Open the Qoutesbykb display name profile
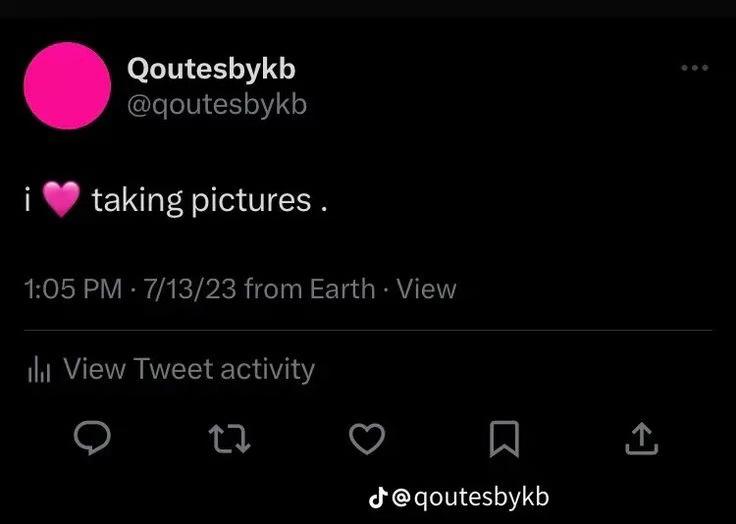 [211, 69]
